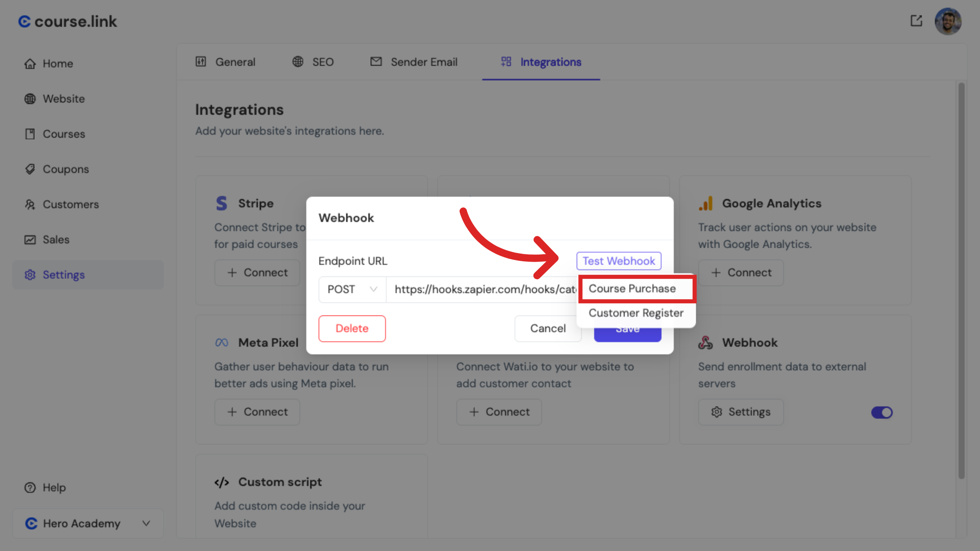Image resolution: width=980 pixels, height=551 pixels.
Task: Click the Endpoint URL input field
Action: click(470, 289)
